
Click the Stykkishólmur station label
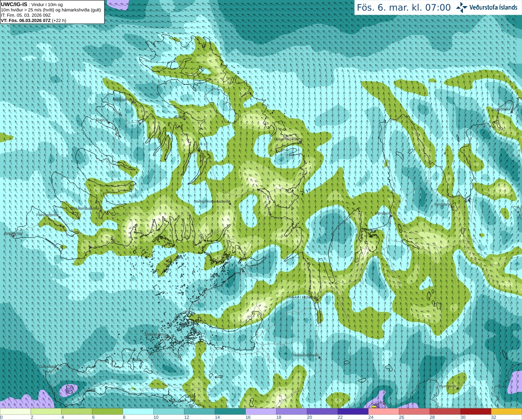(x=156, y=334)
